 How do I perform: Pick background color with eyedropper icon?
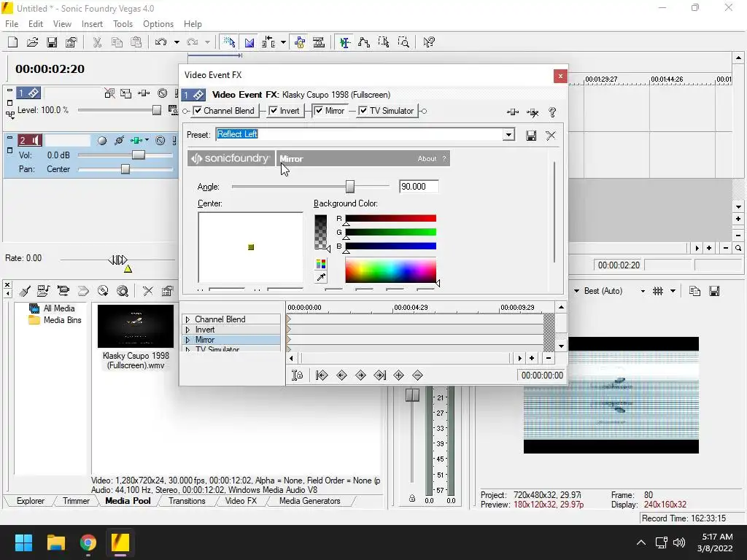click(x=321, y=277)
